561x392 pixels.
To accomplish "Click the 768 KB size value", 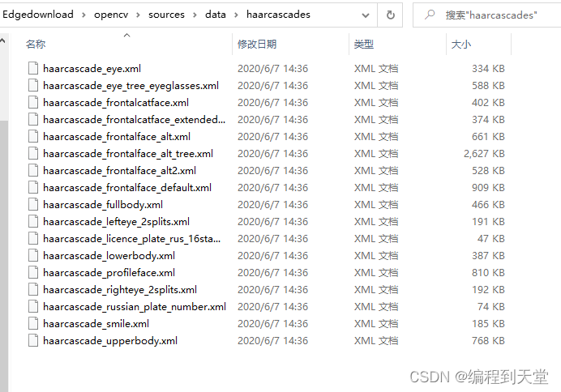I will click(488, 340).
